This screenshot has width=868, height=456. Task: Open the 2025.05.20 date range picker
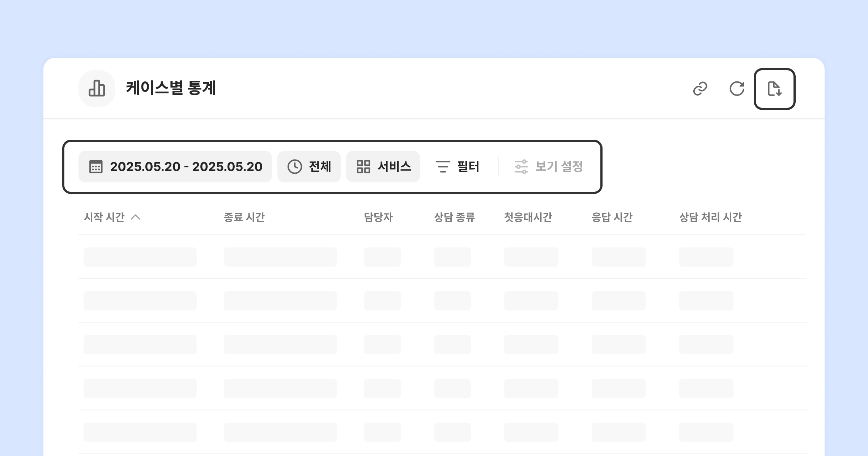click(x=186, y=167)
